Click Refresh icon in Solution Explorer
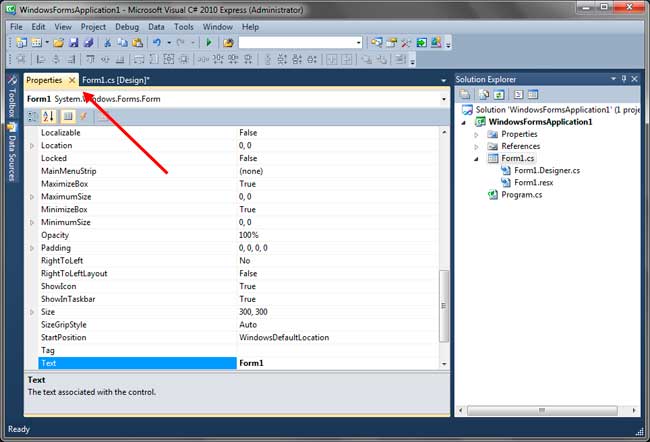 point(497,94)
